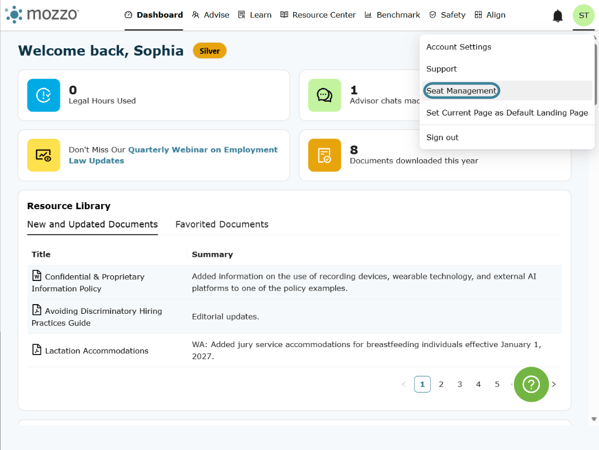The width and height of the screenshot is (599, 450).
Task: Click the page scrollbar down arrow
Action: [x=594, y=419]
